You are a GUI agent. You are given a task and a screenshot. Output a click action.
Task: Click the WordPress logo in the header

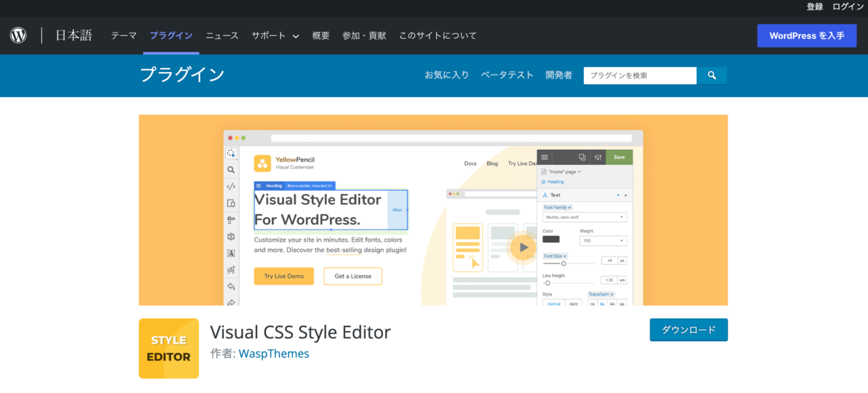point(18,35)
